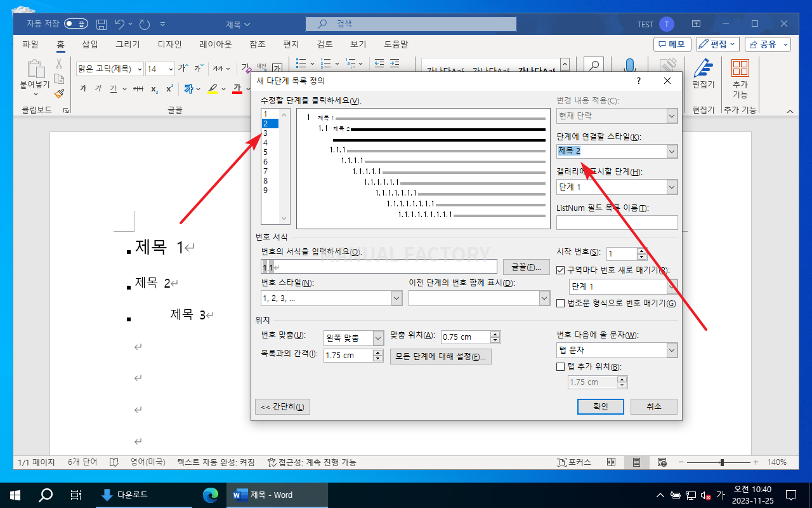Click the Copy icon in clipboard group
The width and height of the screenshot is (812, 508).
(x=59, y=79)
